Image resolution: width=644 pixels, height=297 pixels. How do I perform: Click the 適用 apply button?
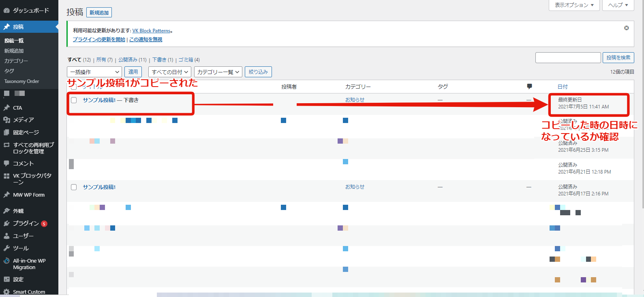point(133,72)
